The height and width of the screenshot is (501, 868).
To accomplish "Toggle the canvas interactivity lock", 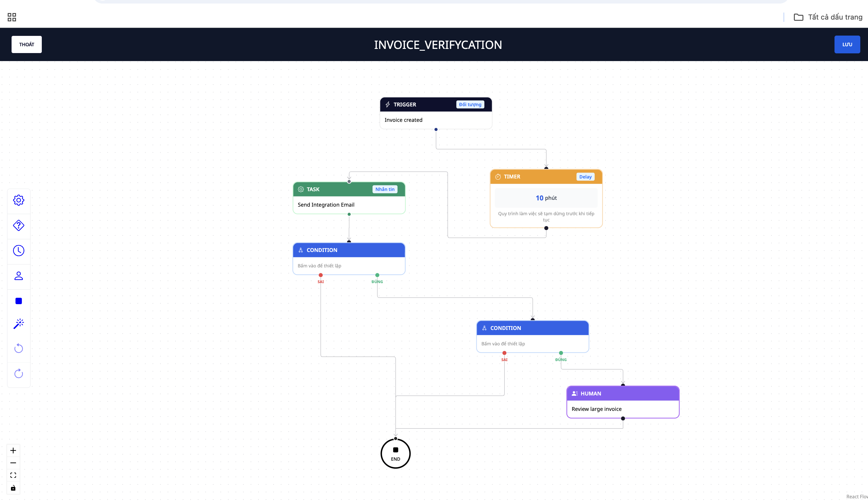I will (x=13, y=488).
